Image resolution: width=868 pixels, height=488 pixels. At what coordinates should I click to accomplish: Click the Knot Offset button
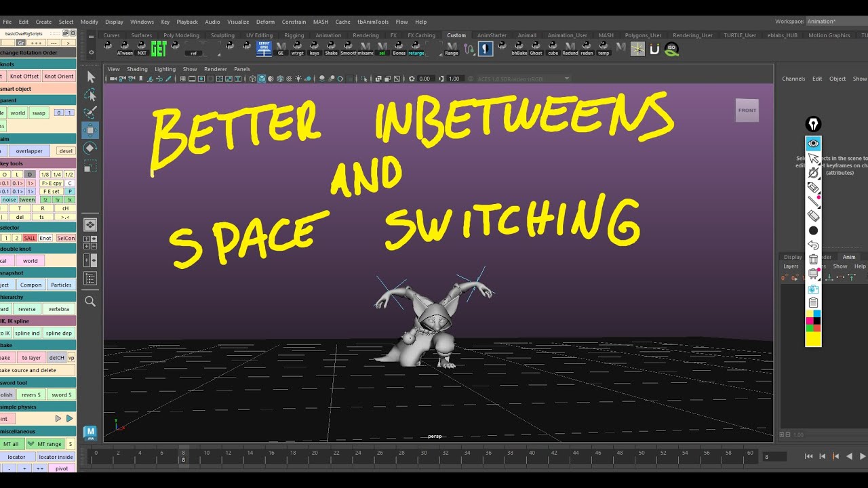pyautogui.click(x=24, y=77)
